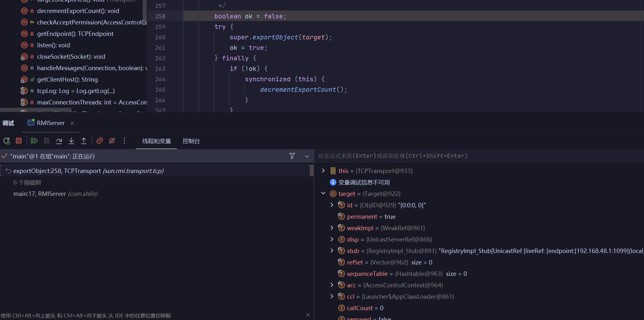Expand the weakImpl WeakRef variable

332,228
